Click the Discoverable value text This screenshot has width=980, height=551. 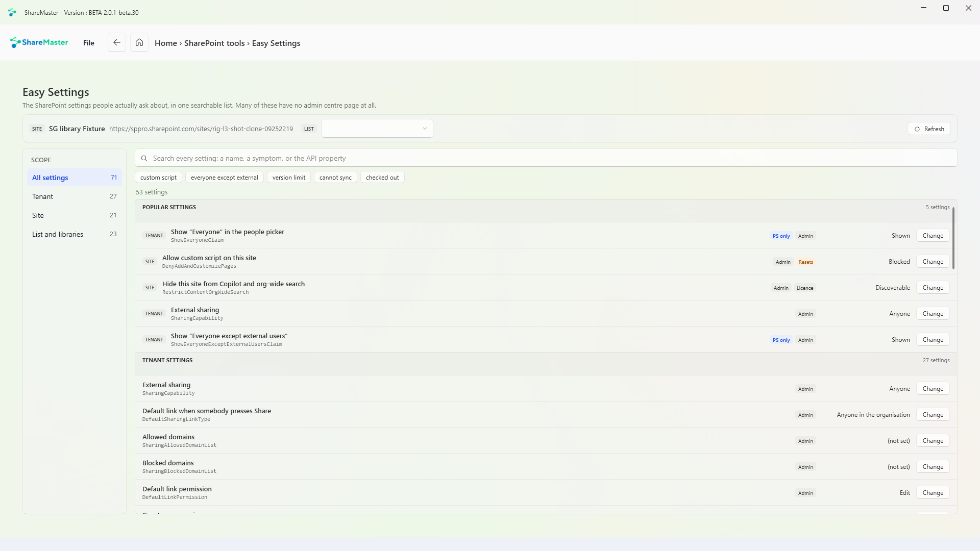click(x=893, y=288)
